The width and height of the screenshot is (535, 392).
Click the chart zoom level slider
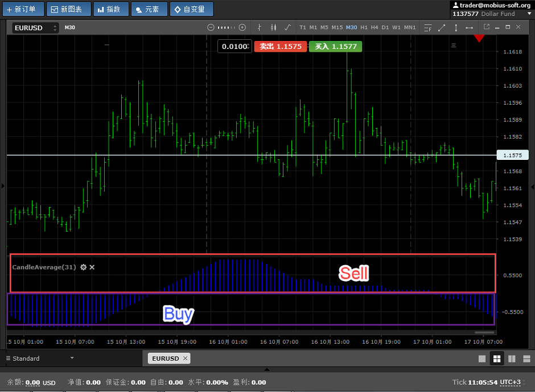coord(226,27)
